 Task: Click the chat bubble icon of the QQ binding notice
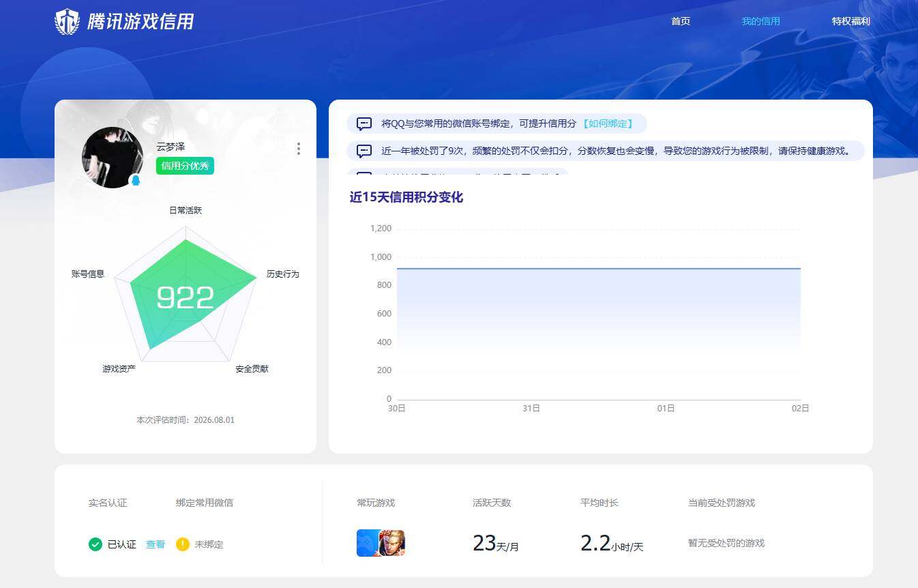[364, 123]
